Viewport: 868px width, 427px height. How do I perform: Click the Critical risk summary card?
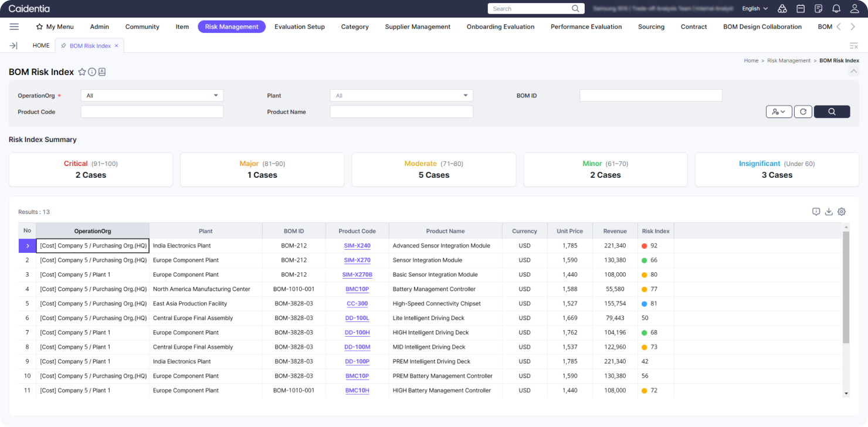[x=91, y=170]
